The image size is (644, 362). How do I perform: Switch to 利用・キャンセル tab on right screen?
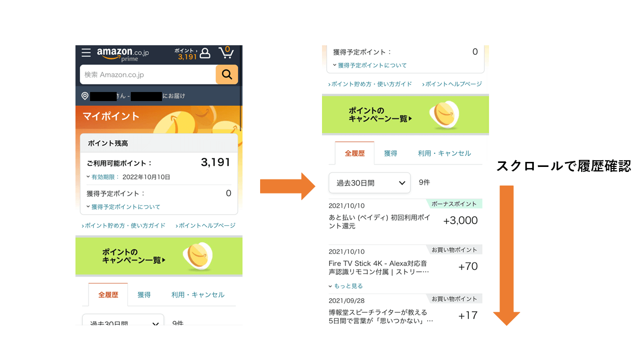pos(444,153)
